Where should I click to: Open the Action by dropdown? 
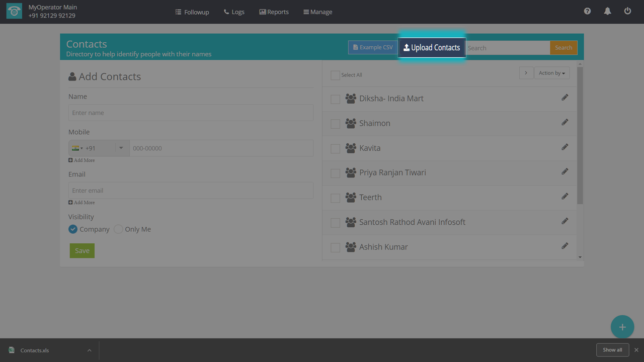pos(551,73)
